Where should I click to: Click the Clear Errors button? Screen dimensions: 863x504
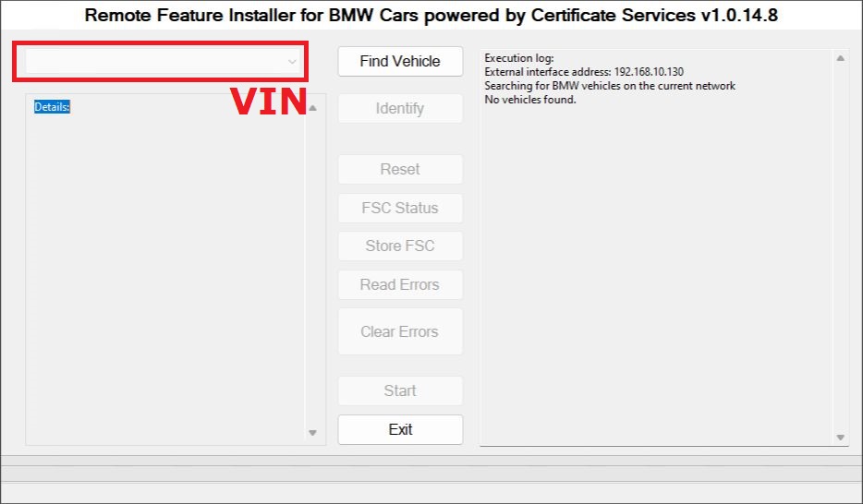(x=400, y=331)
